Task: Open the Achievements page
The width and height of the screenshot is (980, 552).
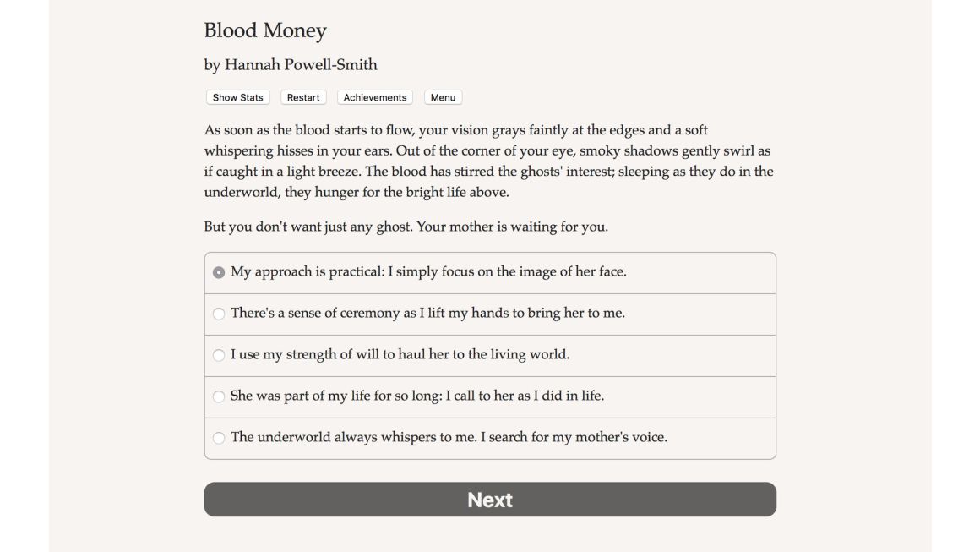Action: (375, 97)
